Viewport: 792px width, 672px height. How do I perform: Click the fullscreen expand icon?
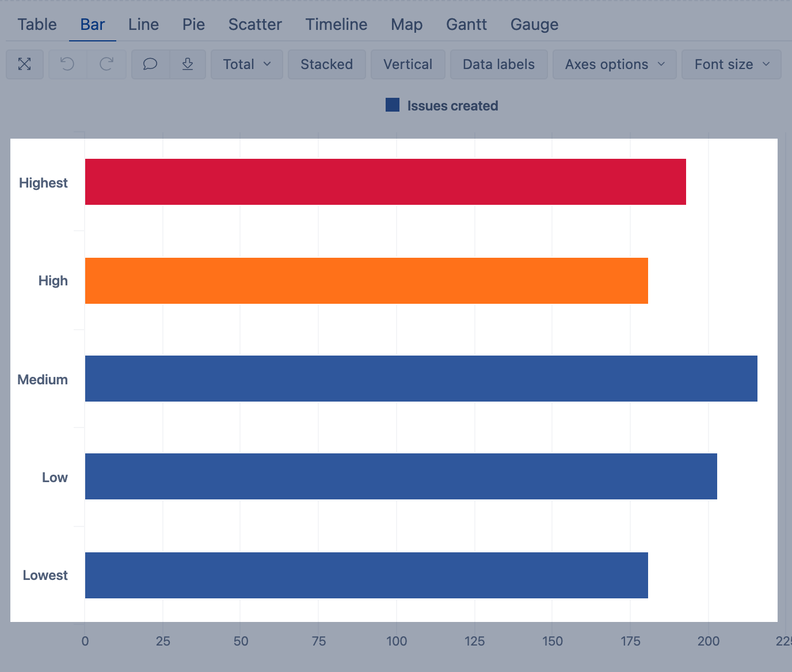(x=25, y=64)
